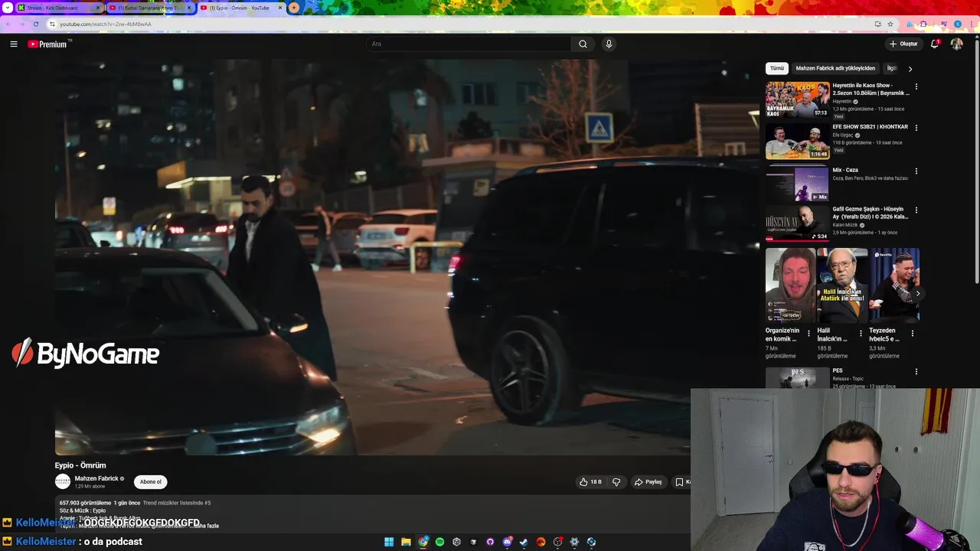Open the browser extensions icon
The width and height of the screenshot is (980, 551).
[923, 24]
